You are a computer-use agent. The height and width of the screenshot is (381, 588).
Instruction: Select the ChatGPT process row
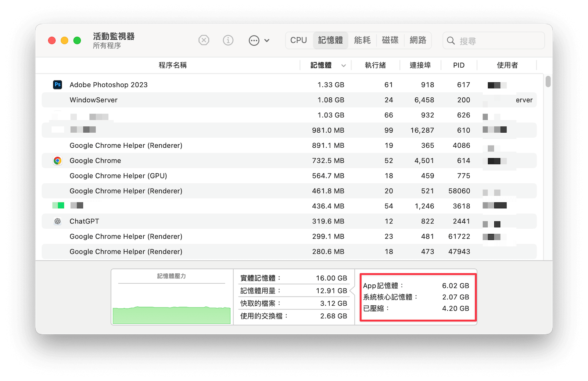point(289,221)
